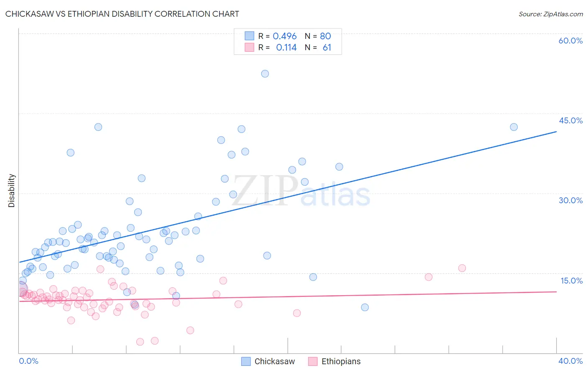Click the Chickasaw legend color swatch at bottom
Viewport: 588px width, 373px height.
point(246,361)
